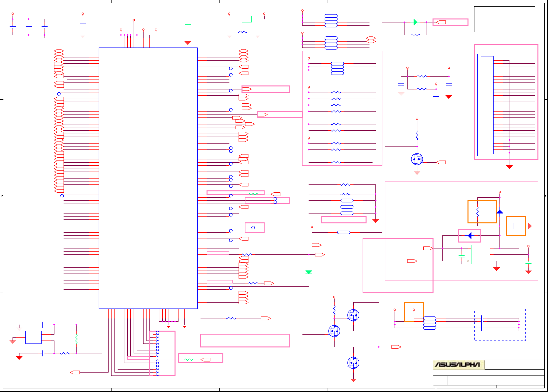Select the green LED diode symbol top right

point(415,22)
